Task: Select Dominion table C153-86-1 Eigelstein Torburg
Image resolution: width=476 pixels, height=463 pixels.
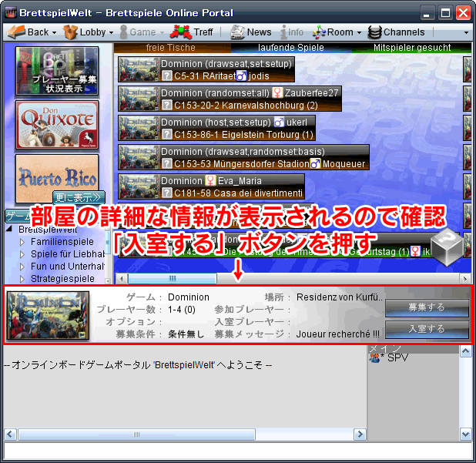Action: [216, 128]
